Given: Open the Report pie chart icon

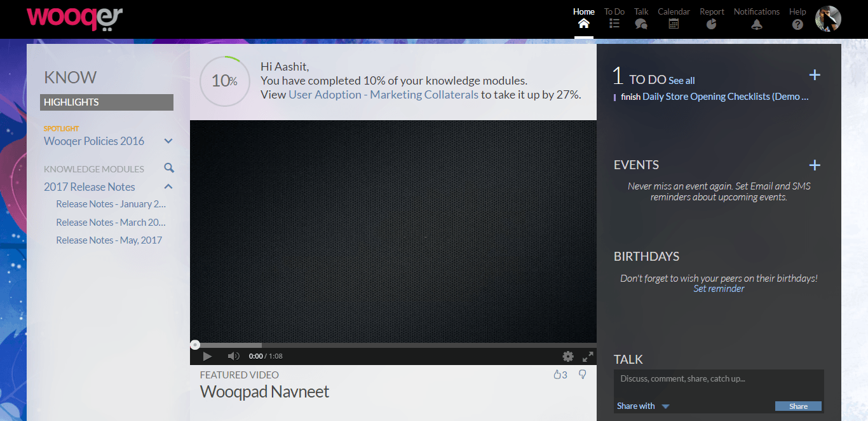Looking at the screenshot, I should click(711, 24).
